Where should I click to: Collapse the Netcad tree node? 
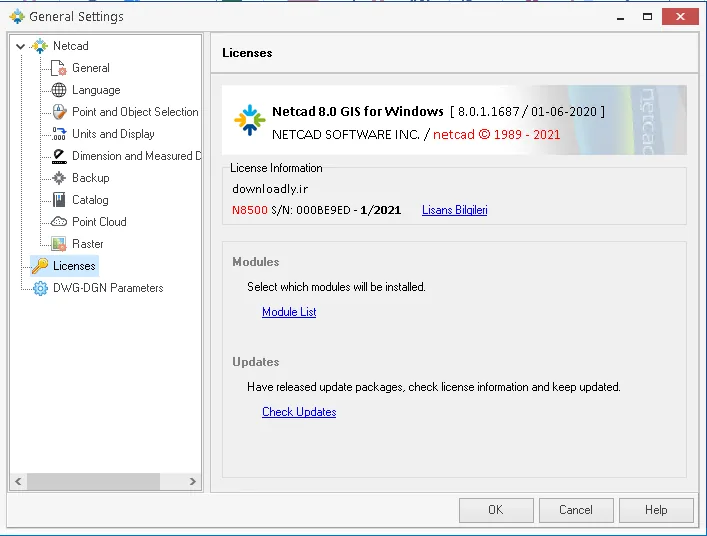pos(20,46)
